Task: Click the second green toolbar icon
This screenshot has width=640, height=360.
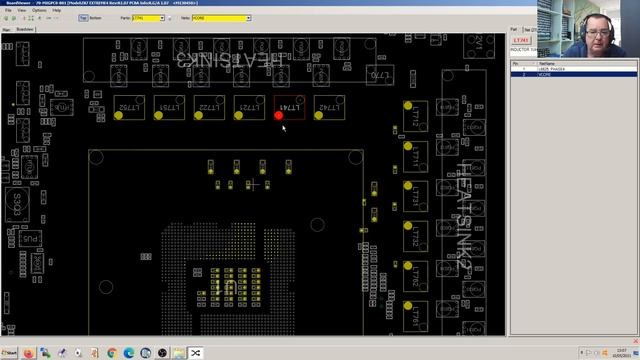Action: click(x=14, y=18)
